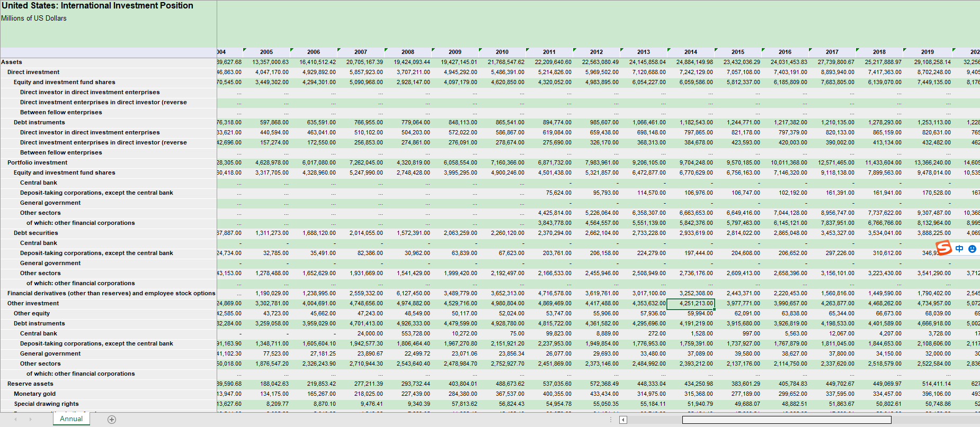The height and width of the screenshot is (427, 980).
Task: Select the 2005 year header cell
Action: click(x=266, y=52)
